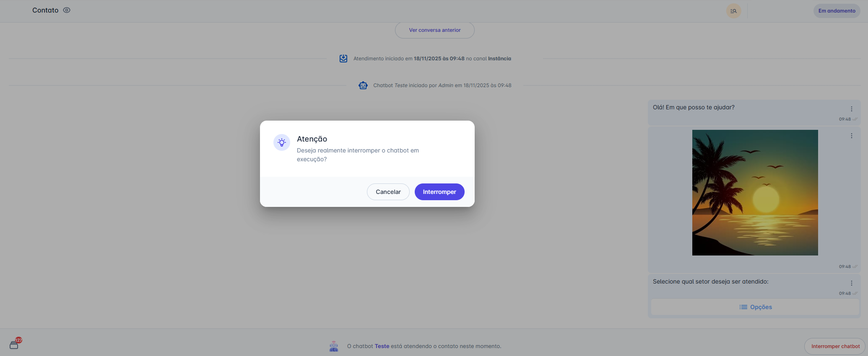Open three-dot menu for setor selection message
868x356 pixels.
pos(851,283)
